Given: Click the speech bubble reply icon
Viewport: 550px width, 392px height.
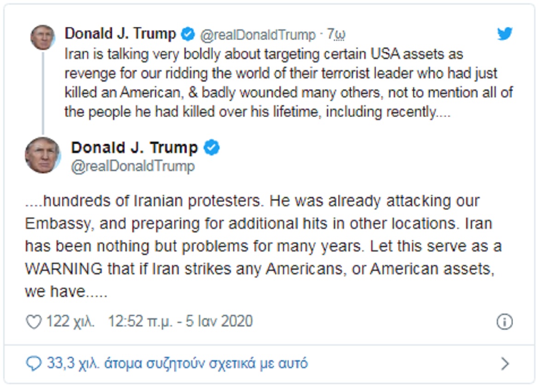Looking at the screenshot, I should (34, 364).
